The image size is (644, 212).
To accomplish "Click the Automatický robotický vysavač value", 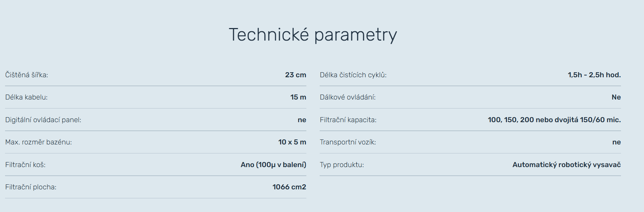I will [x=566, y=165].
